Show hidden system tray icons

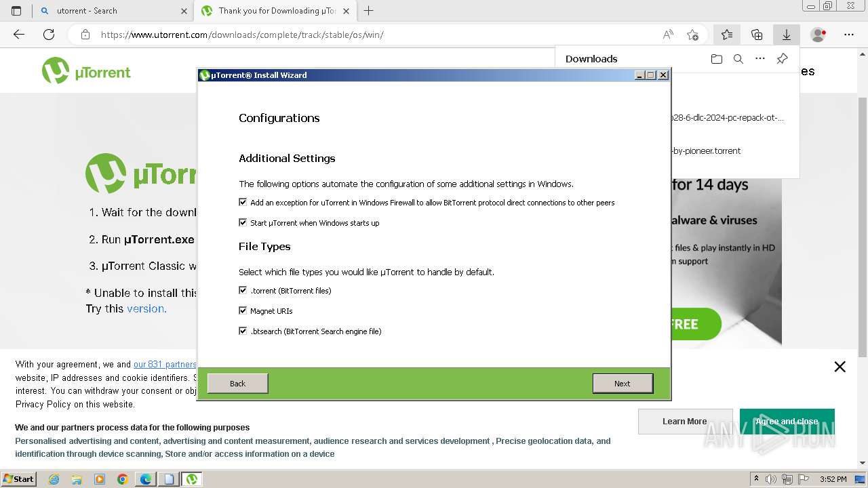(756, 479)
